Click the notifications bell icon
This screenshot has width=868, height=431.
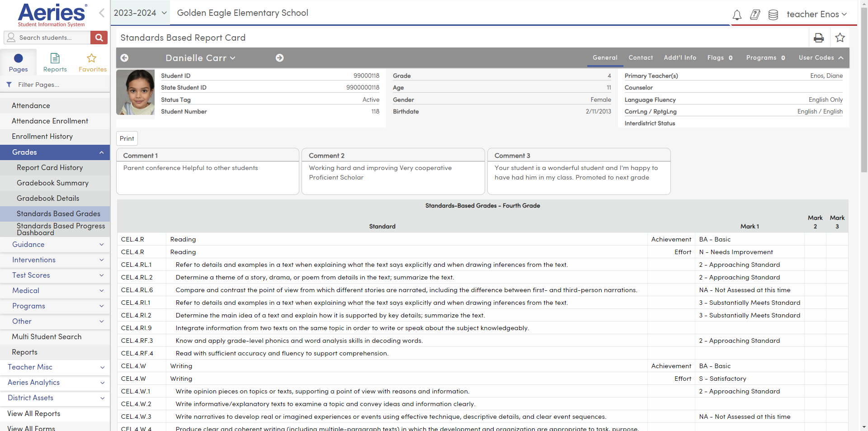tap(737, 15)
